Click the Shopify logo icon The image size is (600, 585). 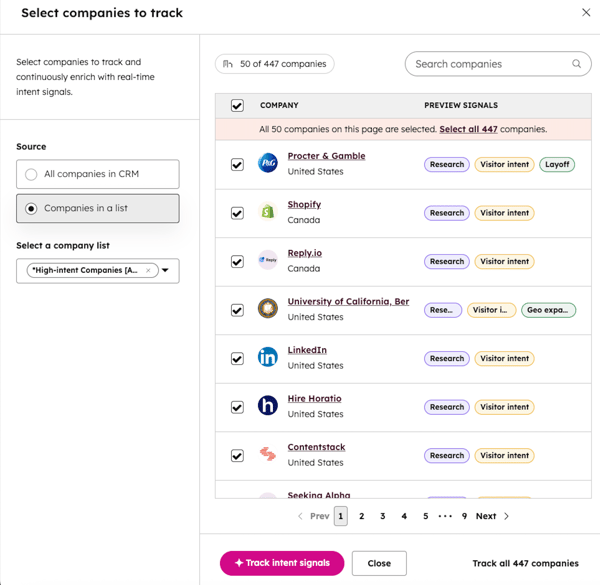click(267, 212)
